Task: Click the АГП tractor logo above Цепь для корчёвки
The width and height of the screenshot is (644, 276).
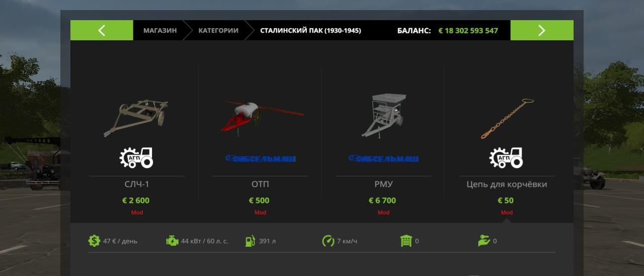Action: [x=506, y=158]
